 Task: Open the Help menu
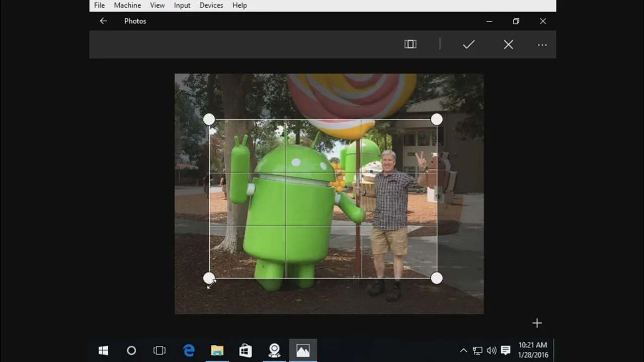(239, 5)
